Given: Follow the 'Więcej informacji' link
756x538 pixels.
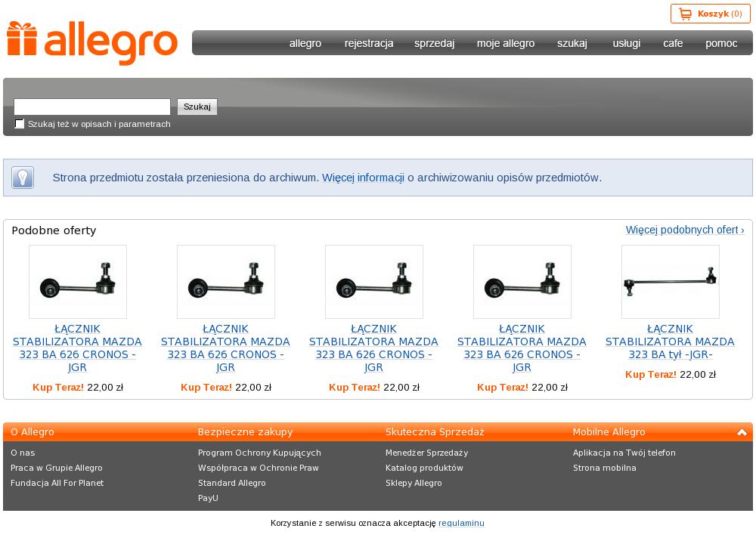Looking at the screenshot, I should (x=363, y=178).
